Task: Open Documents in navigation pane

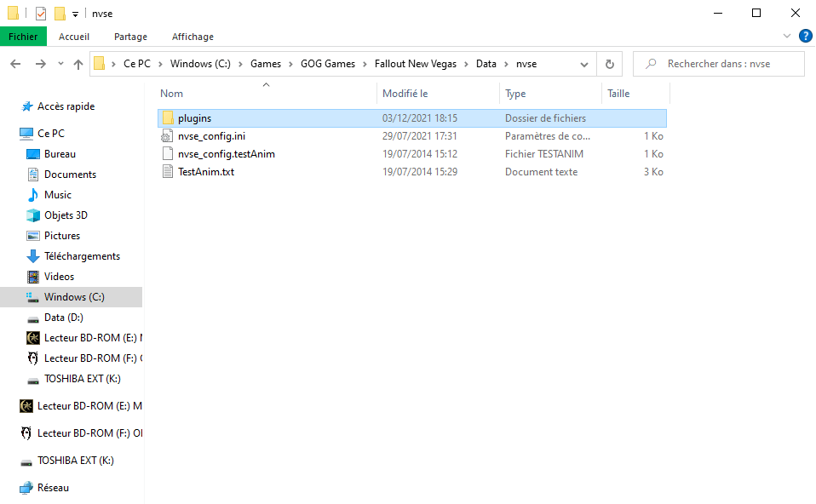Action: tap(70, 175)
